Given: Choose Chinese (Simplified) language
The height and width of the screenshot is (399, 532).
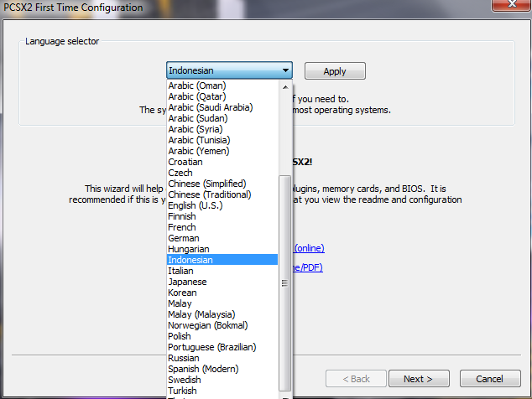Looking at the screenshot, I should pyautogui.click(x=222, y=184).
